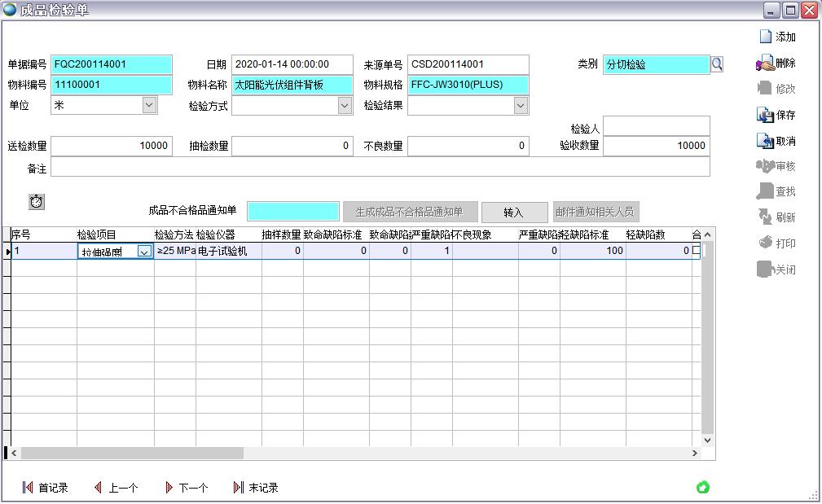
Task: Go to 首记录 (first record)
Action: point(46,488)
